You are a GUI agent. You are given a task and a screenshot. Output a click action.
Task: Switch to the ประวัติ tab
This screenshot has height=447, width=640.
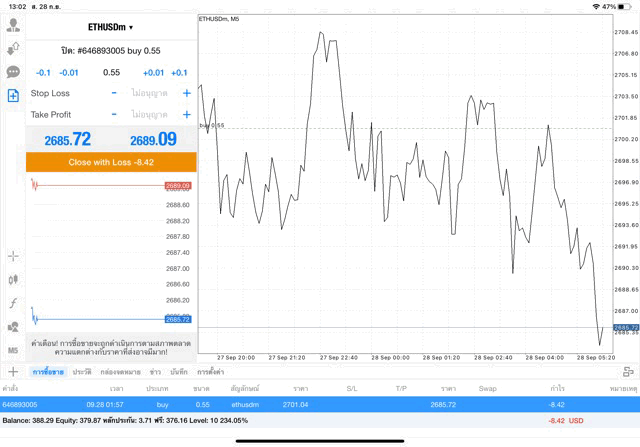click(x=81, y=372)
